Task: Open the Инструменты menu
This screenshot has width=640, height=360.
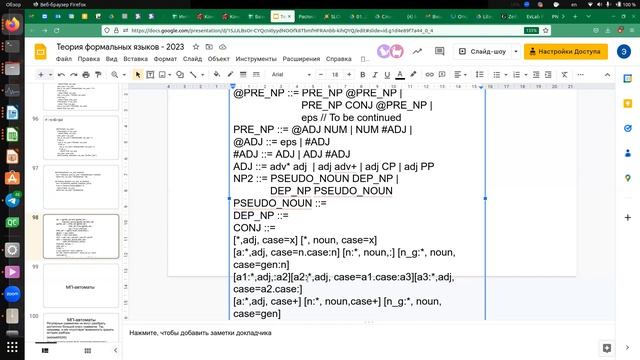Action: coord(256,59)
